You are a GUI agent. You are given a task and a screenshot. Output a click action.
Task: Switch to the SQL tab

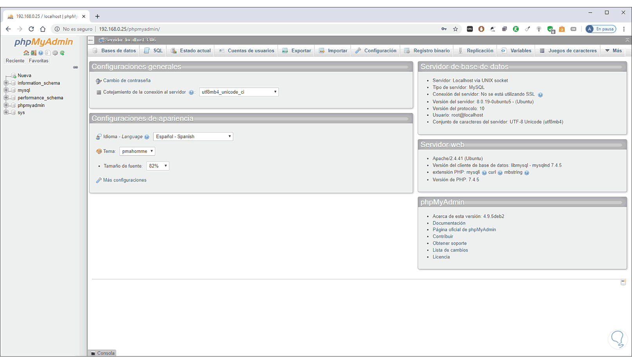tap(153, 51)
